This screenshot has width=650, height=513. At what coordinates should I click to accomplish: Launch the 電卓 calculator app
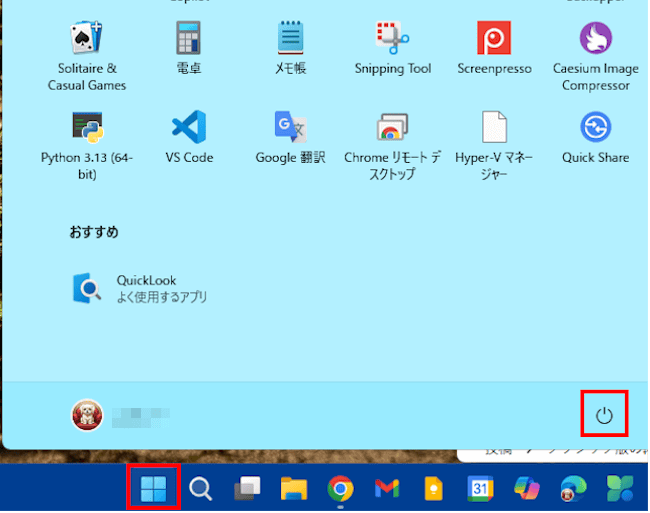tap(189, 48)
